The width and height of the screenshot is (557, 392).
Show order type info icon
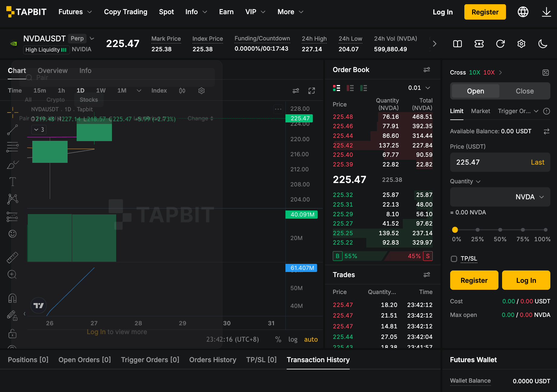coord(546,111)
